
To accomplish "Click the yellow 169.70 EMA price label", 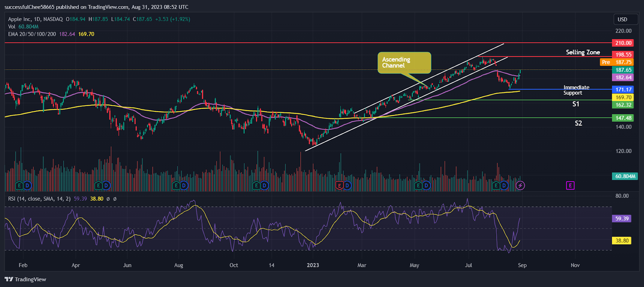I will pyautogui.click(x=623, y=97).
